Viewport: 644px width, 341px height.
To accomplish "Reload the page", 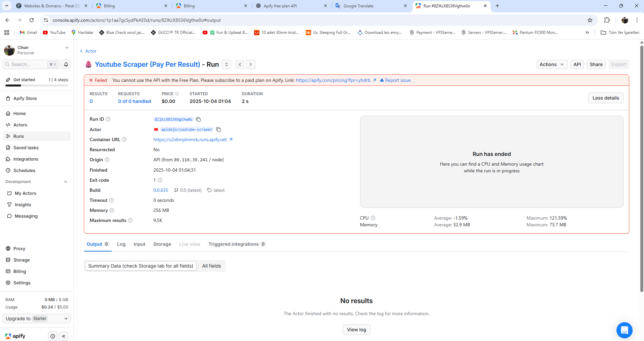I will point(32,20).
